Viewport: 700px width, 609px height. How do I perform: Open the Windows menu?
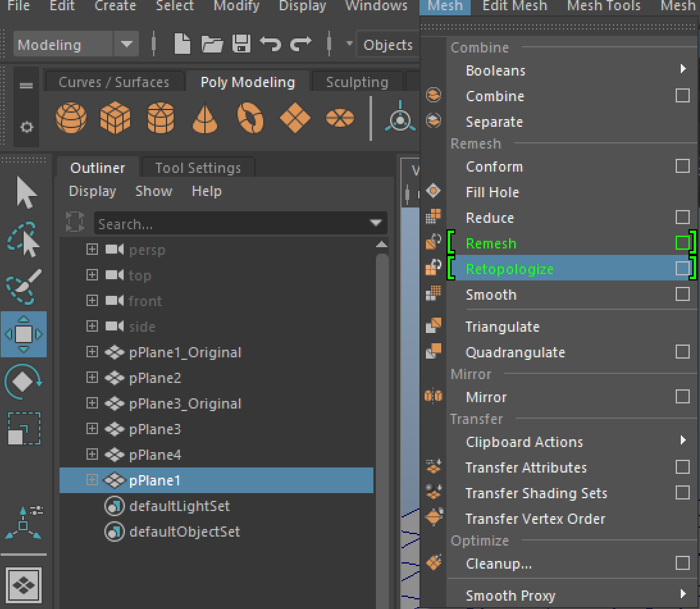point(376,7)
